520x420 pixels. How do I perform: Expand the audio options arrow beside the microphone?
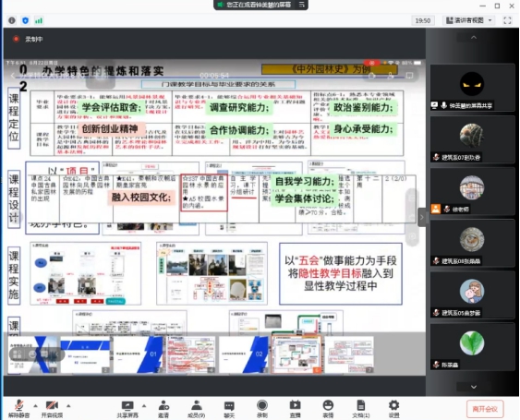coord(35,406)
